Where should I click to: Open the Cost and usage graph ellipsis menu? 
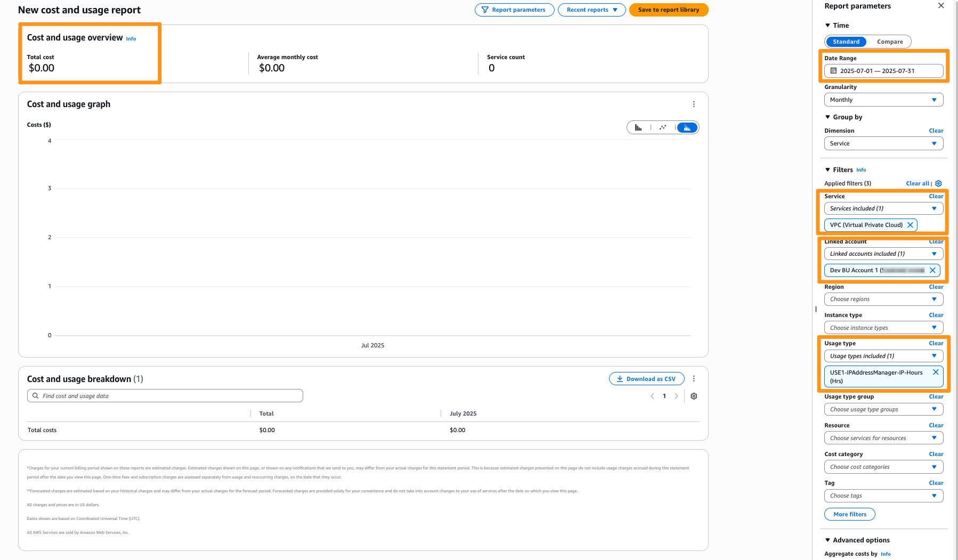point(694,104)
